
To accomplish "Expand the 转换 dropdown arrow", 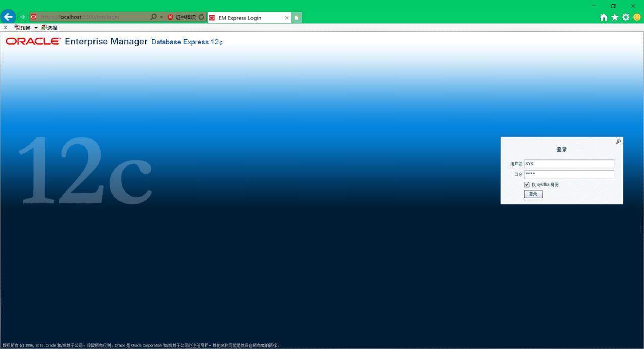I will point(36,28).
